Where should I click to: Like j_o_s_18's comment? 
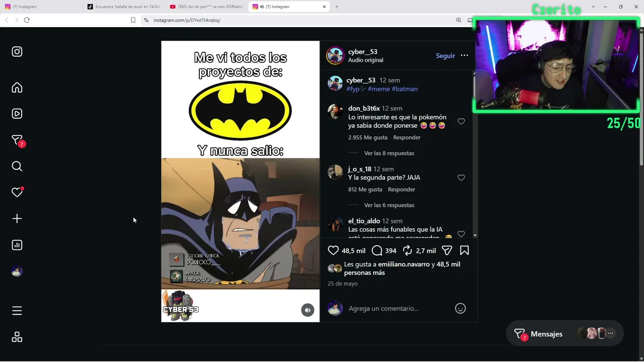point(461,178)
